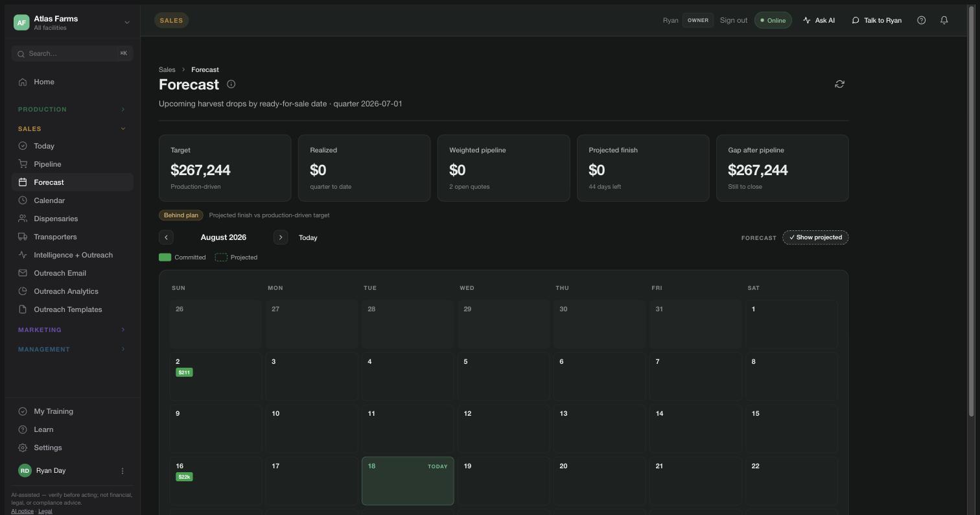Open the notifications bell
Image resolution: width=980 pixels, height=515 pixels.
[x=944, y=20]
